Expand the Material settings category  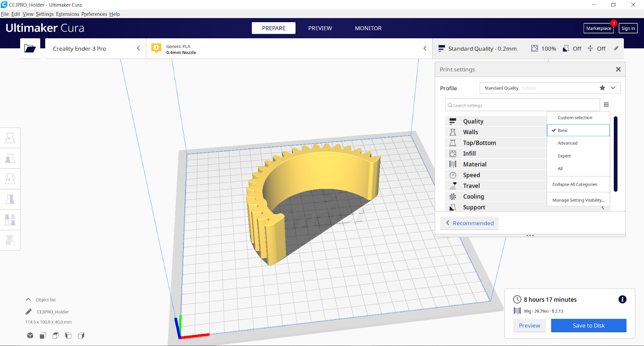(496, 164)
